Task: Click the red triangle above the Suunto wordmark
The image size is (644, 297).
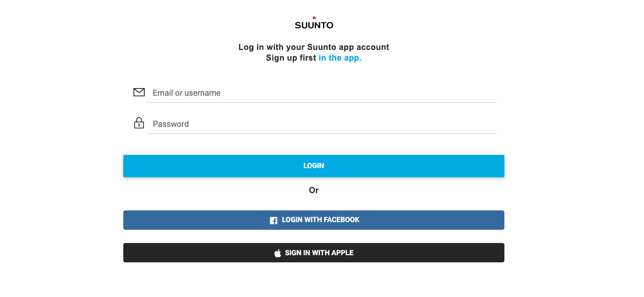Action: pyautogui.click(x=314, y=17)
